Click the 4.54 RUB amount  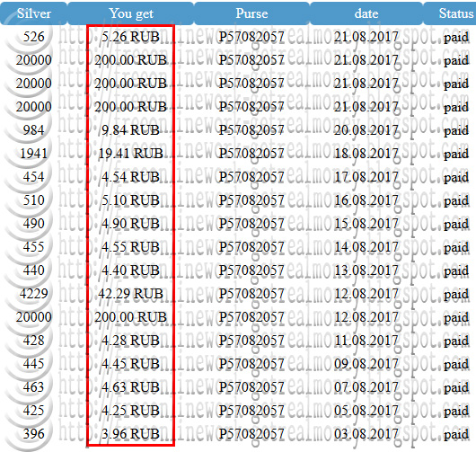point(130,177)
